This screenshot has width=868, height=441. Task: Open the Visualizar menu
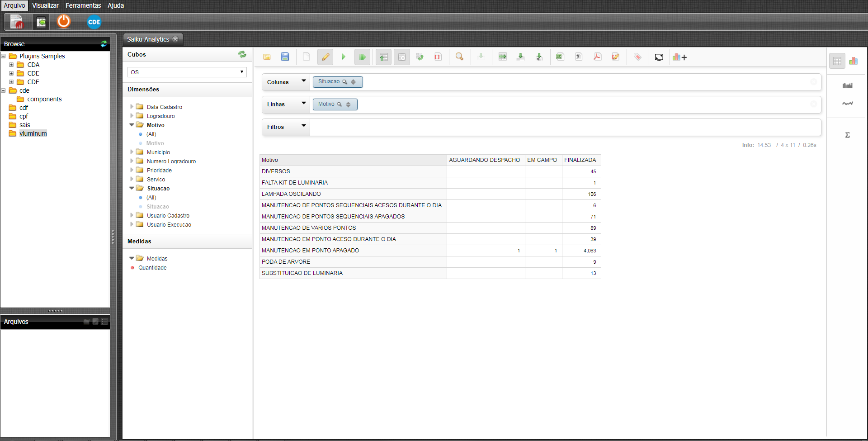[x=45, y=5]
